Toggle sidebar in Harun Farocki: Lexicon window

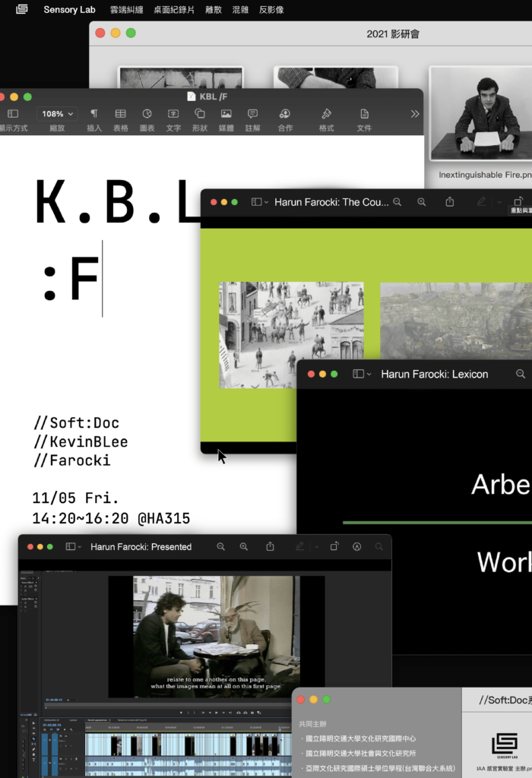coord(358,374)
